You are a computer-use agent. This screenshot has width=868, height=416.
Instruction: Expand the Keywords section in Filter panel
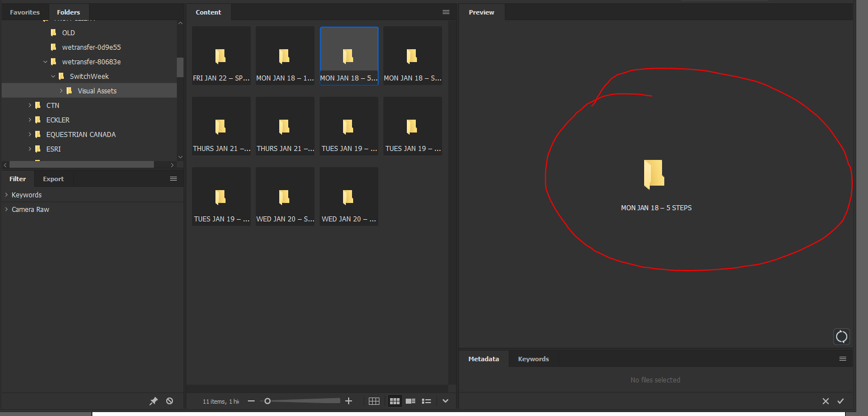pyautogui.click(x=7, y=195)
